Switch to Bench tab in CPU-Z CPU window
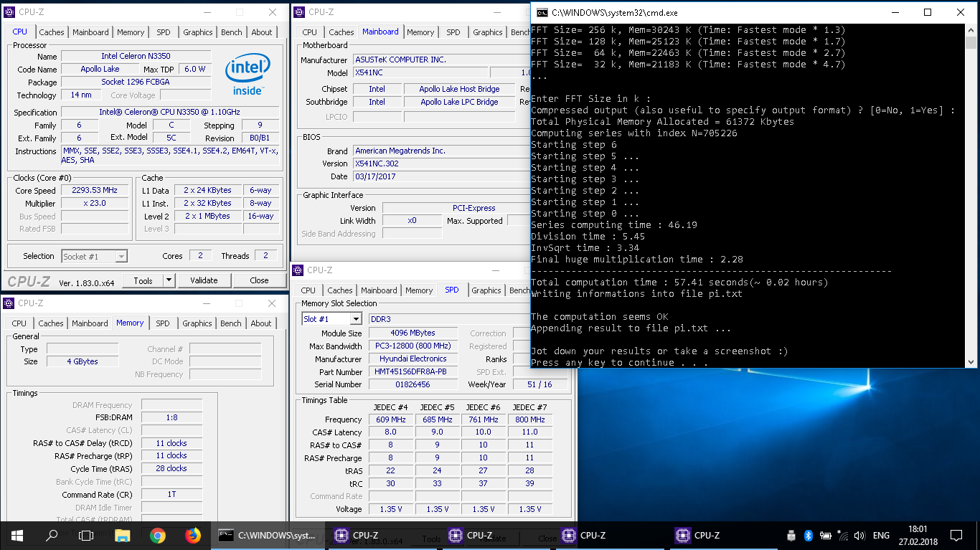Viewport: 980px width, 550px height. coord(231,32)
